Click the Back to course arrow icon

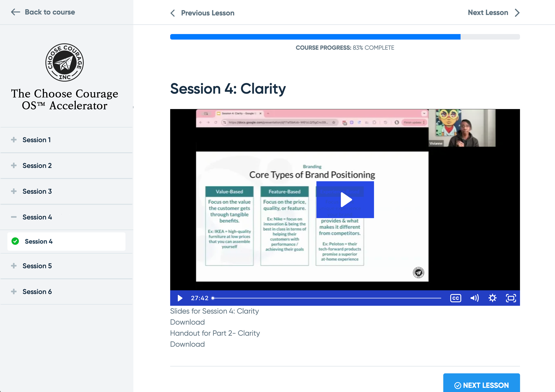(16, 12)
